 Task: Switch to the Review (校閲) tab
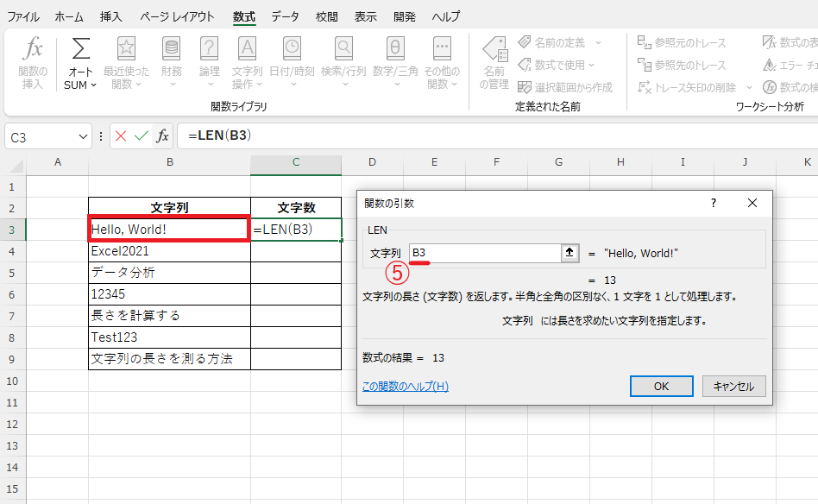point(327,16)
